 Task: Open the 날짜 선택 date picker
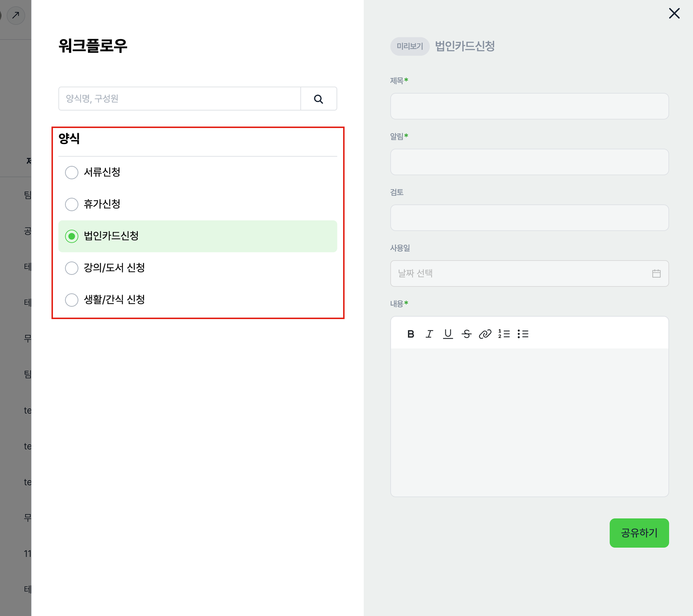tap(522, 273)
